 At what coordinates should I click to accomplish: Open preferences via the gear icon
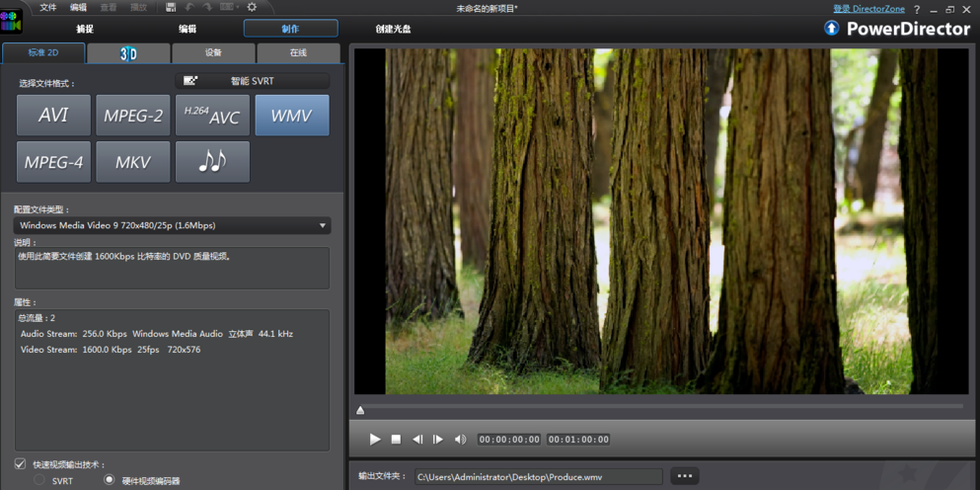[x=252, y=7]
